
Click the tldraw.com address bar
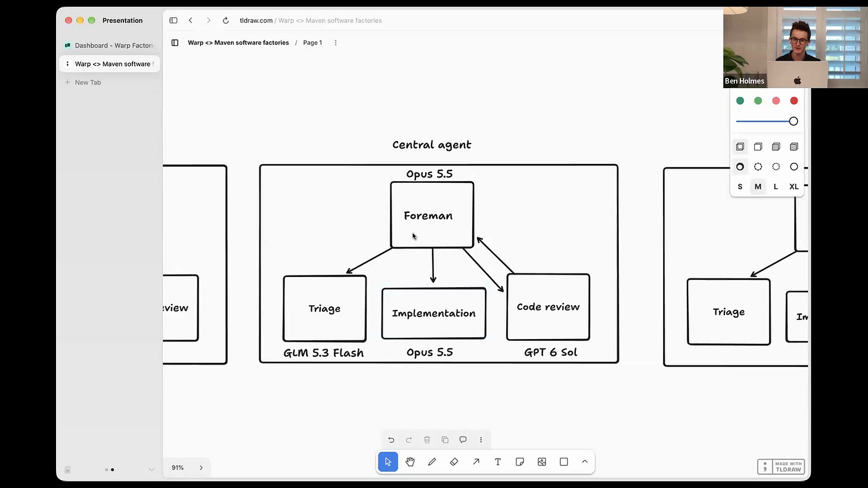[x=311, y=20]
